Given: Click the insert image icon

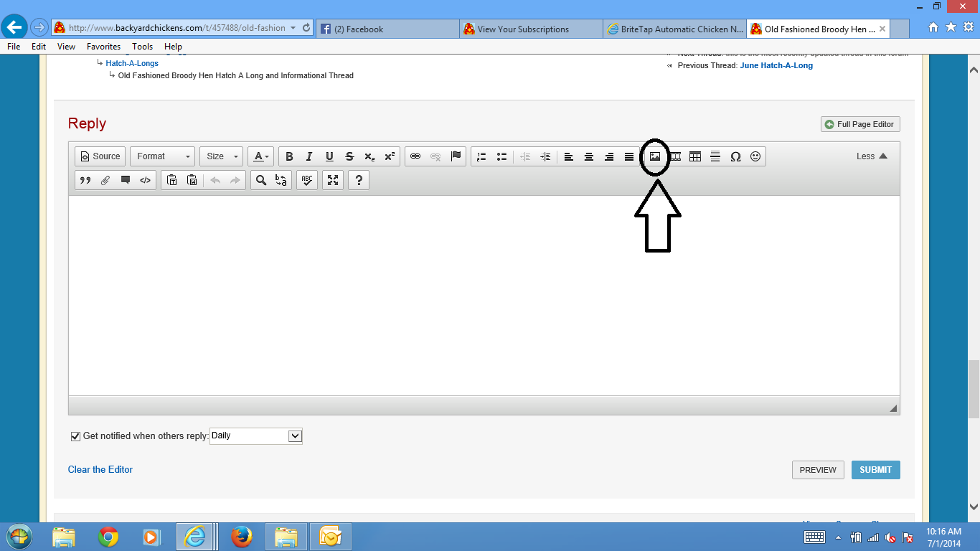Looking at the screenshot, I should pyautogui.click(x=655, y=156).
